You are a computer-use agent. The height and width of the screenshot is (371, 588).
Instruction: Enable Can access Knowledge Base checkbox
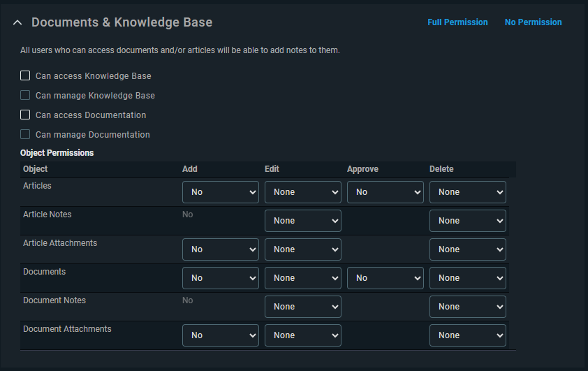25,75
